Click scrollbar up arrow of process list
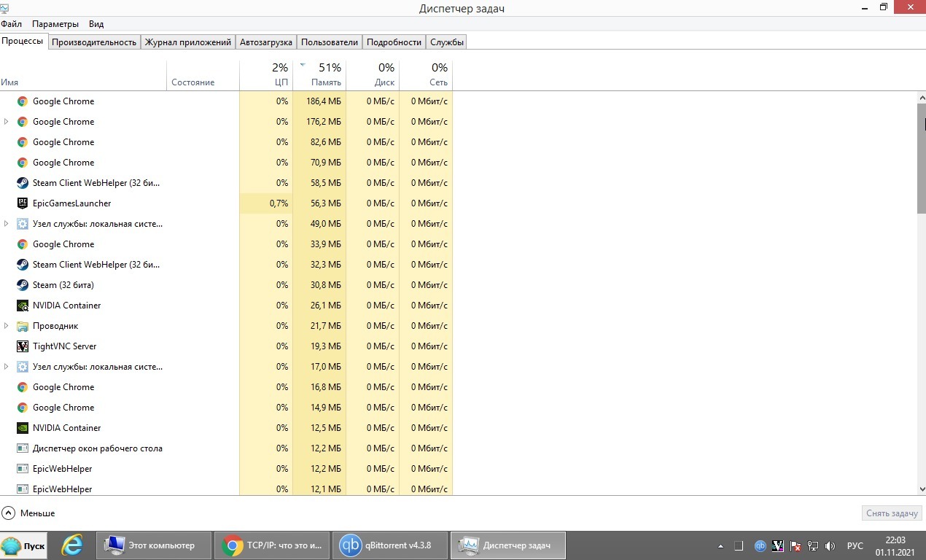 tap(921, 97)
